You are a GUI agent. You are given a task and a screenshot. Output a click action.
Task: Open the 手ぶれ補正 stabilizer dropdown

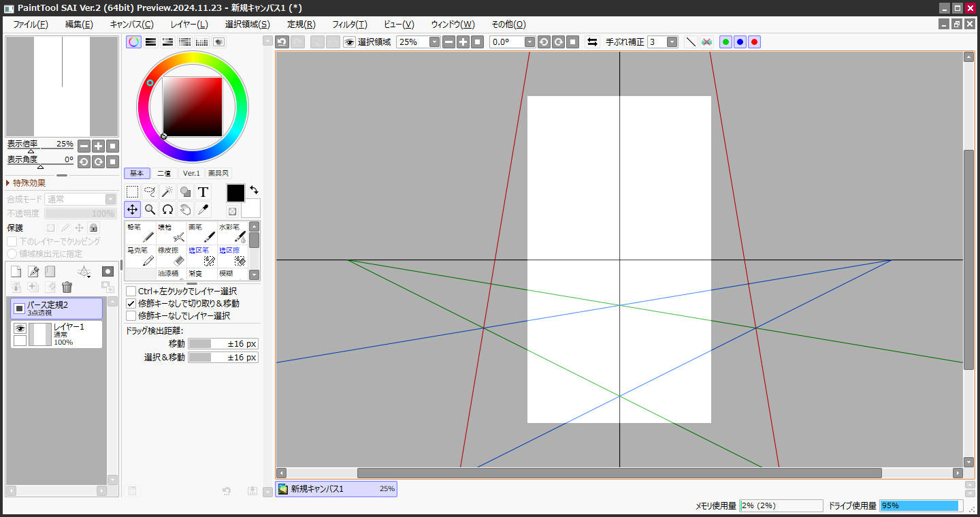(672, 42)
